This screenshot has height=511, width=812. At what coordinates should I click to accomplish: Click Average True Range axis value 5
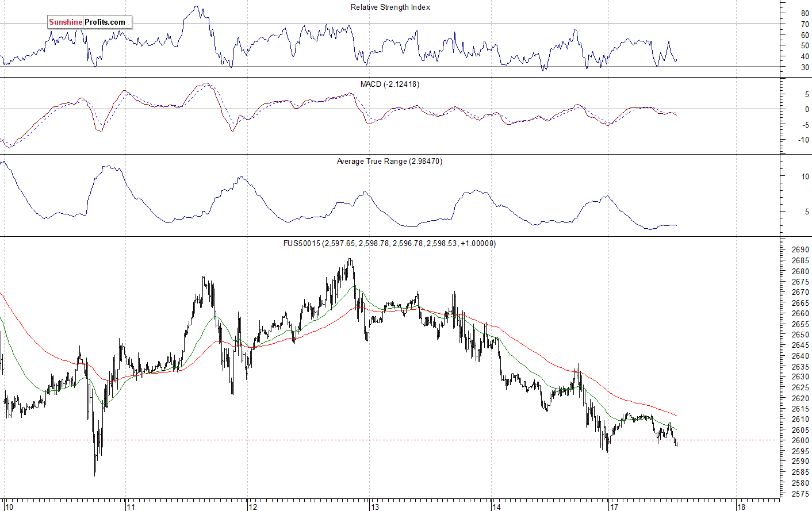click(x=806, y=212)
